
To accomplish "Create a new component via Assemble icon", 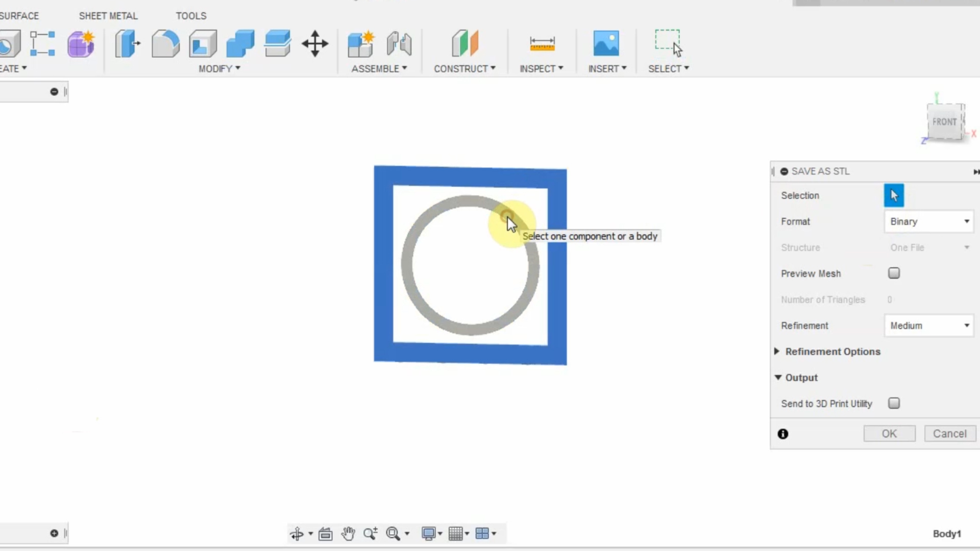I will (361, 43).
